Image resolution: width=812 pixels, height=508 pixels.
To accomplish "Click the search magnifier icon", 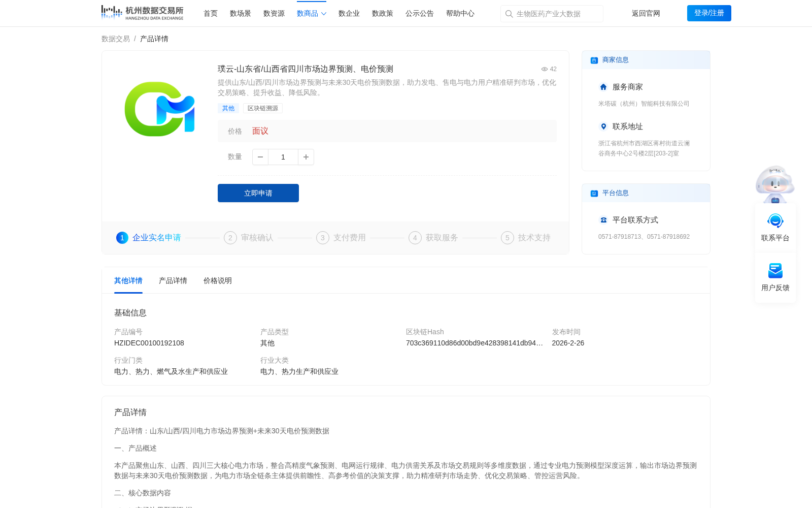I will coord(509,14).
